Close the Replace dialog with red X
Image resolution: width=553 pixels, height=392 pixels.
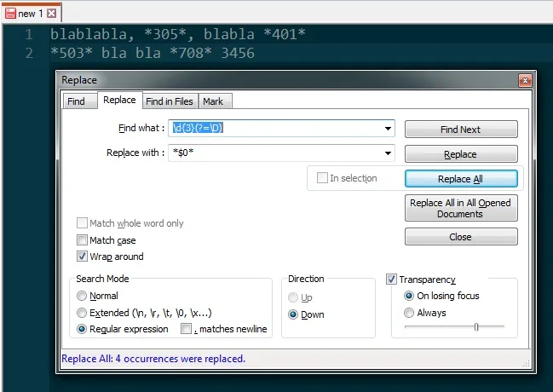[x=525, y=80]
